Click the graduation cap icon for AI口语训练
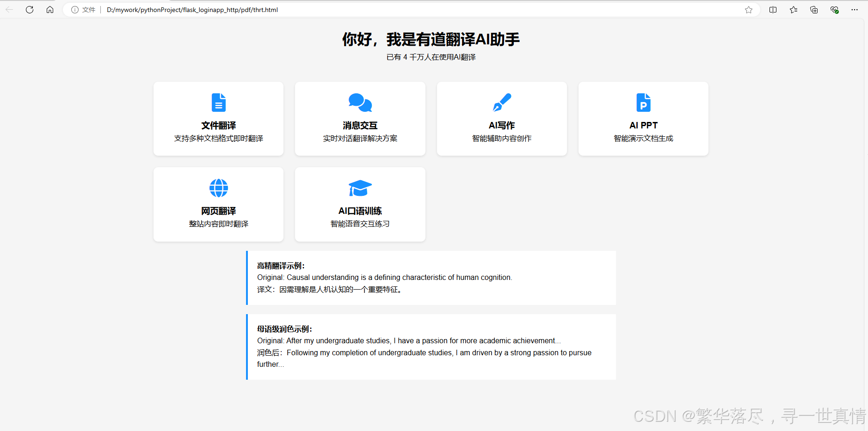The image size is (868, 431). pyautogui.click(x=360, y=188)
